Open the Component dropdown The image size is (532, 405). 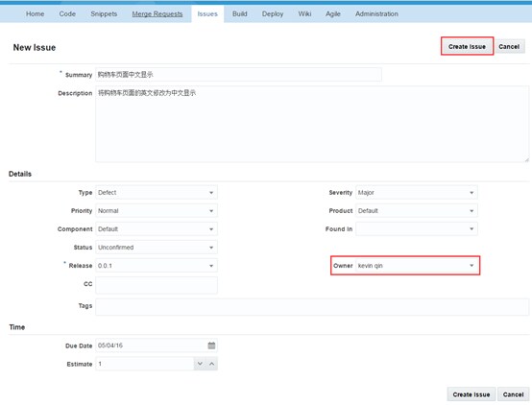(x=157, y=229)
